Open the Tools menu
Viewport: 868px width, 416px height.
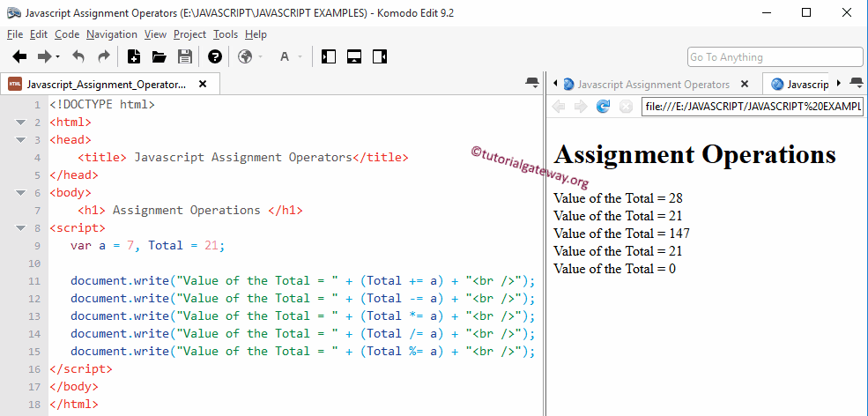click(226, 34)
